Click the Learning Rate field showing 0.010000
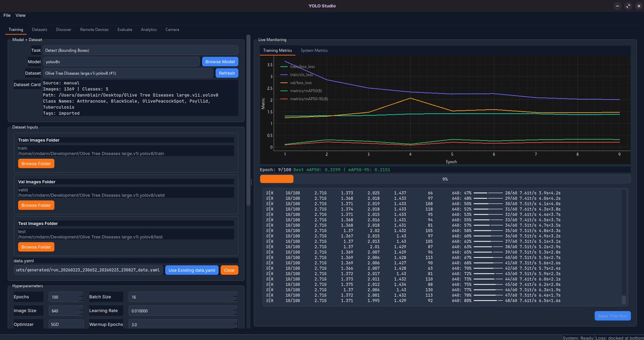This screenshot has width=644, height=340. pos(182,310)
